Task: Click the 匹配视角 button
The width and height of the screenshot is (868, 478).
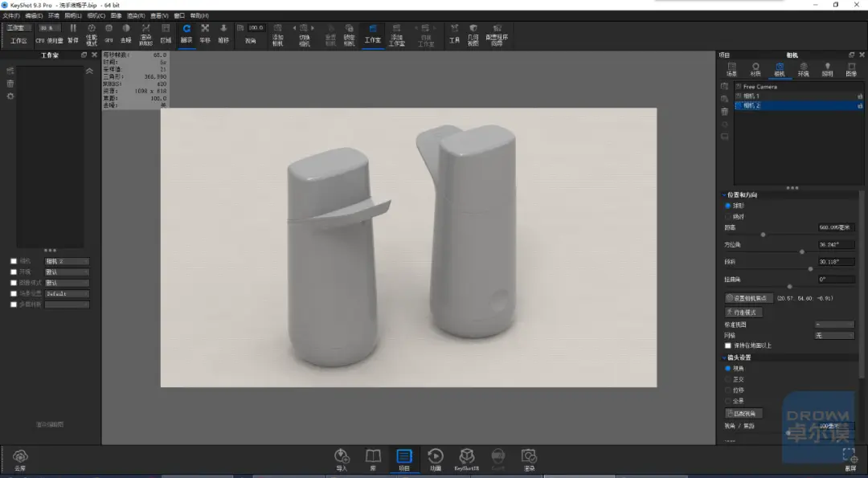Action: [x=743, y=413]
